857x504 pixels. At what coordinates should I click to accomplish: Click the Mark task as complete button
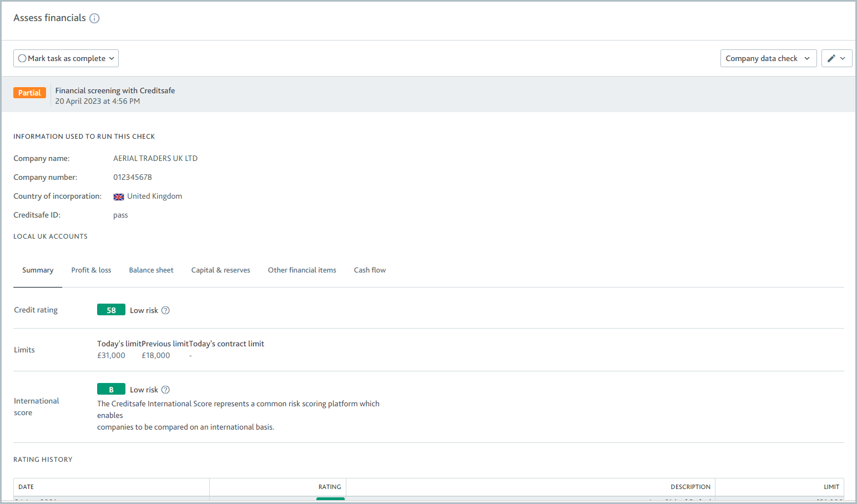coord(65,58)
